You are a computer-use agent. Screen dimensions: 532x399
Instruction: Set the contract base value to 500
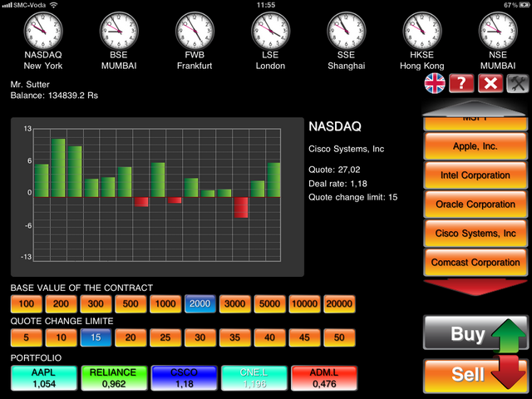click(x=131, y=303)
